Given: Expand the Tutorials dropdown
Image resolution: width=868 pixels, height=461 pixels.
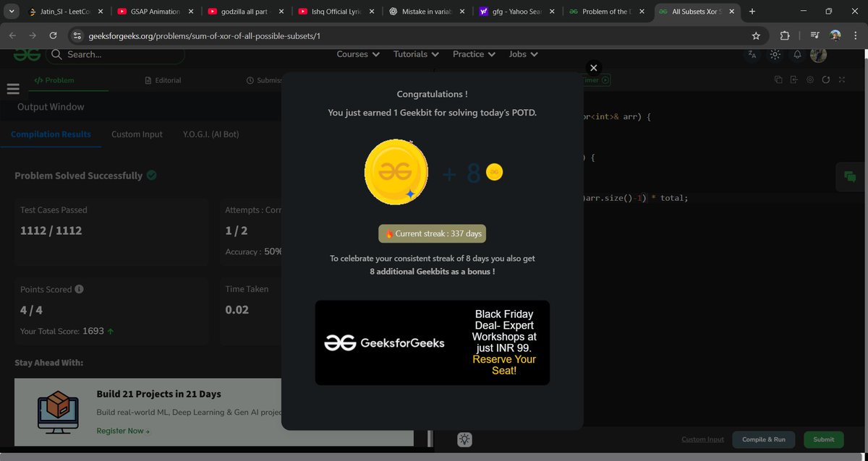Looking at the screenshot, I should tap(416, 54).
